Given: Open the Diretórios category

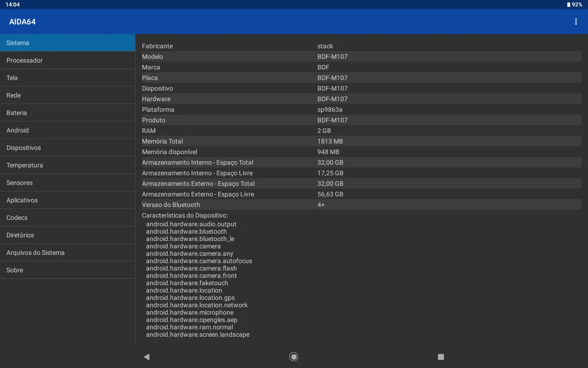Looking at the screenshot, I should pyautogui.click(x=68, y=235).
